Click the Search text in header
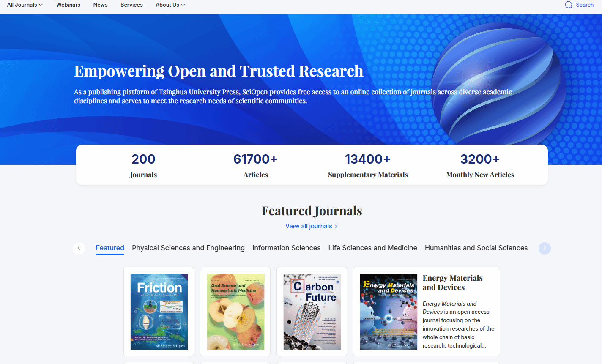The height and width of the screenshot is (364, 602). click(585, 5)
